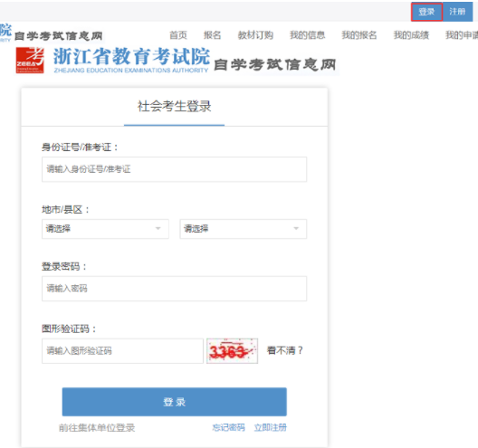Click the 注册 button in the top bar
This screenshot has width=478, height=448.
pyautogui.click(x=457, y=12)
